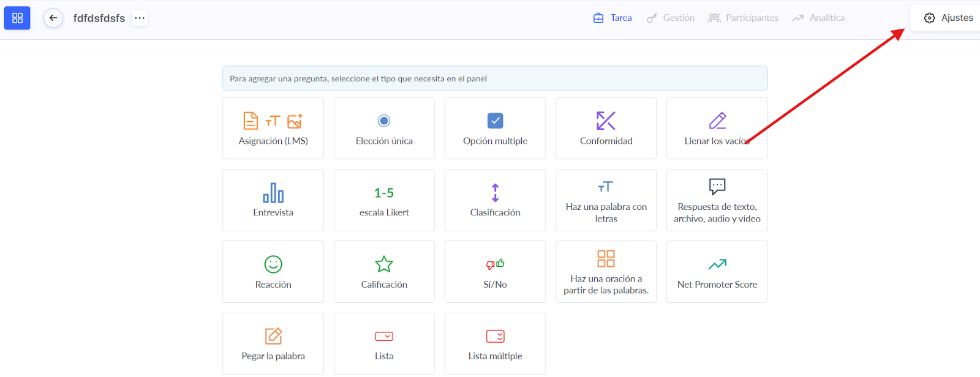Image resolution: width=980 pixels, height=377 pixels.
Task: Insert a Lista múltiple question
Action: 495,343
